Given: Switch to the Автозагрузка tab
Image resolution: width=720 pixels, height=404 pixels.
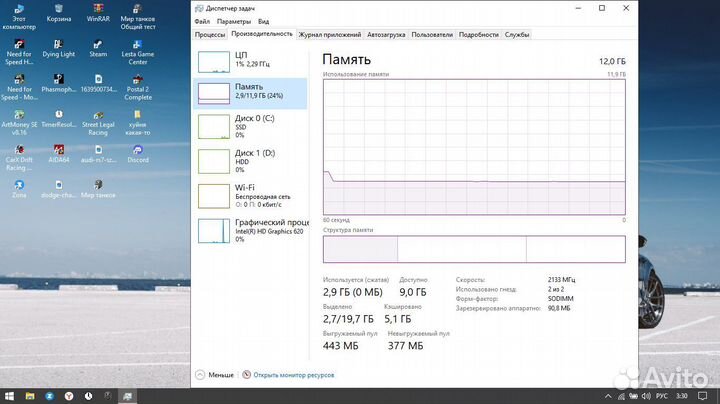Looking at the screenshot, I should pos(386,35).
